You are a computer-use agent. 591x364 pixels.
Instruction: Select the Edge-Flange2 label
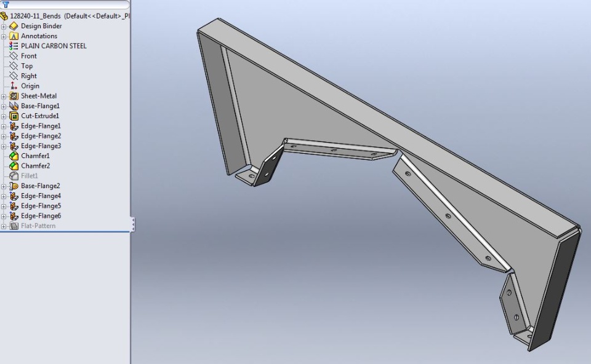[x=41, y=136]
